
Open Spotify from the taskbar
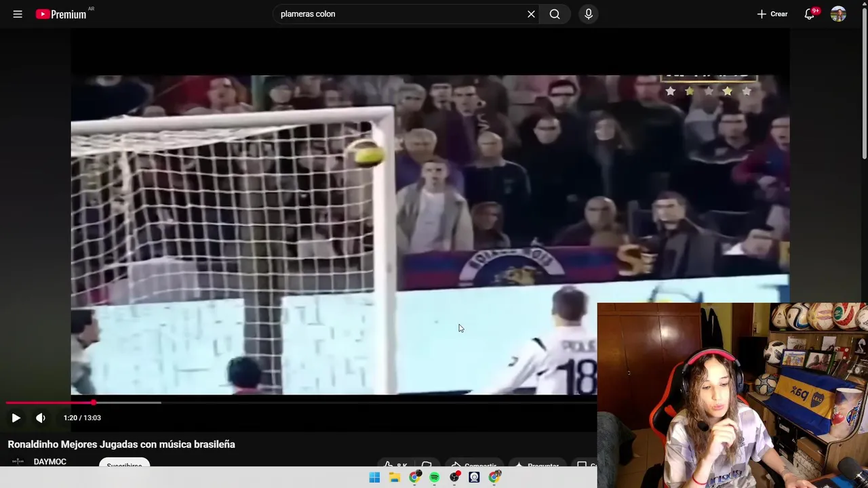[435, 477]
